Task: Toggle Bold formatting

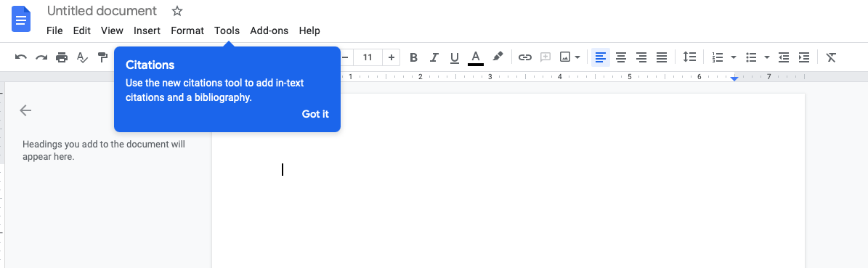Action: (x=413, y=57)
